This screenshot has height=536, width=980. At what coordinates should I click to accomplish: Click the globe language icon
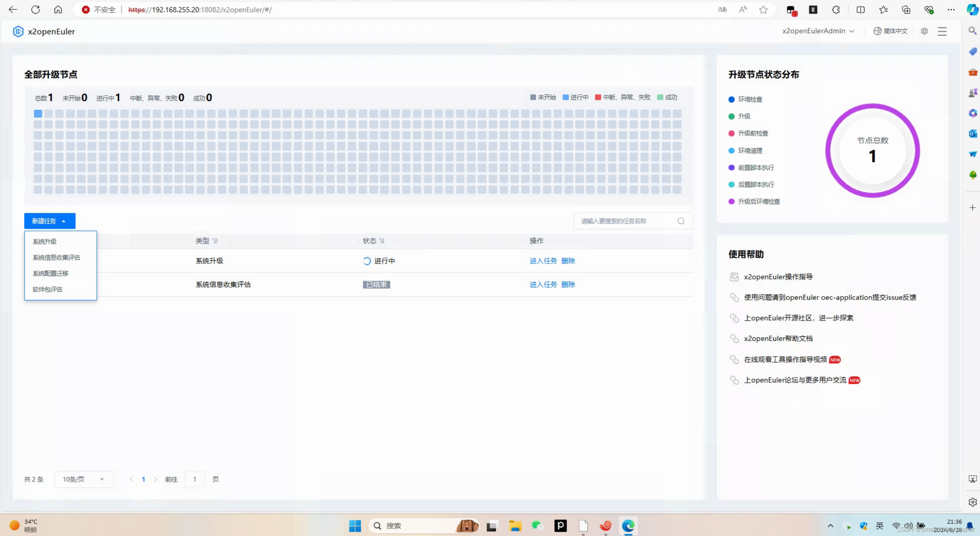click(x=877, y=31)
